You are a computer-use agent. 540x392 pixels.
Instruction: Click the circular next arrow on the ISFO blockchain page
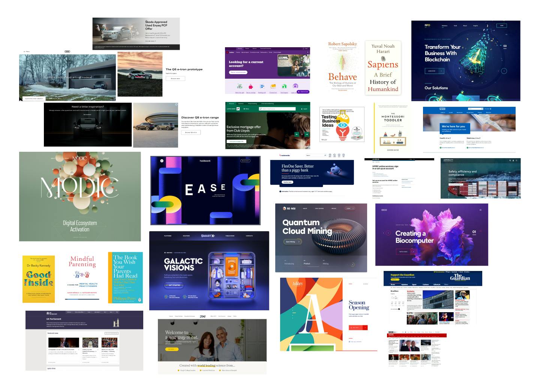504,71
